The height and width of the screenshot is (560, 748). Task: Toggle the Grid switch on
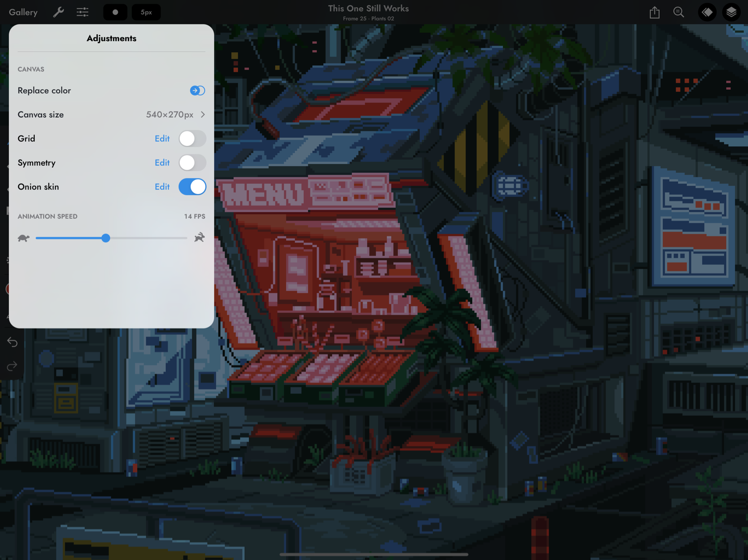point(192,139)
